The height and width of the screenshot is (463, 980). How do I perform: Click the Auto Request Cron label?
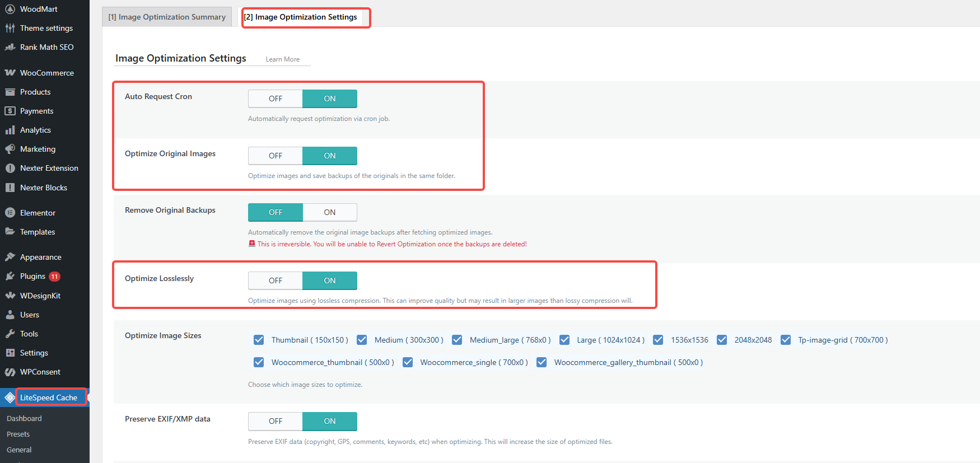pos(158,96)
